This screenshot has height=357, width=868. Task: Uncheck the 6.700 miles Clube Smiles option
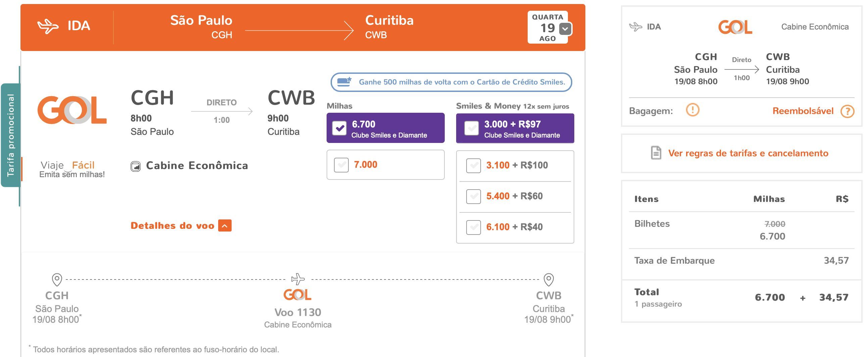(x=339, y=128)
